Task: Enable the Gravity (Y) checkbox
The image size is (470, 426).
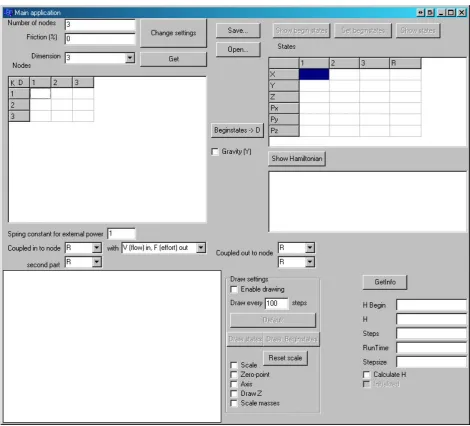Action: [x=215, y=152]
